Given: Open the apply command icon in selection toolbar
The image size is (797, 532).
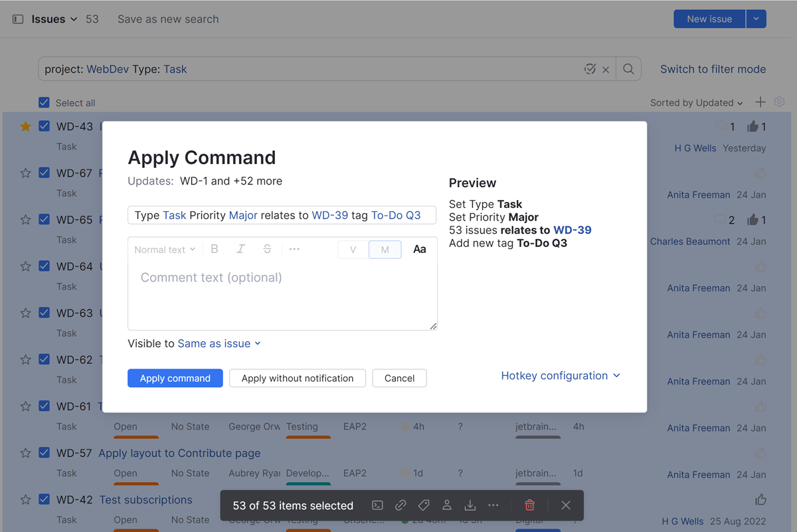Looking at the screenshot, I should tap(377, 505).
